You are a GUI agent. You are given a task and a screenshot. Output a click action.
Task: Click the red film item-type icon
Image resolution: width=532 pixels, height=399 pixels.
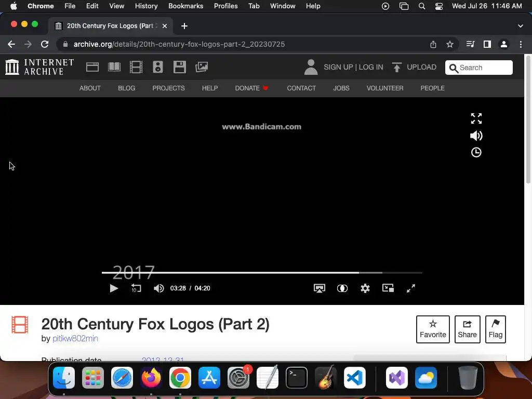pos(20,325)
